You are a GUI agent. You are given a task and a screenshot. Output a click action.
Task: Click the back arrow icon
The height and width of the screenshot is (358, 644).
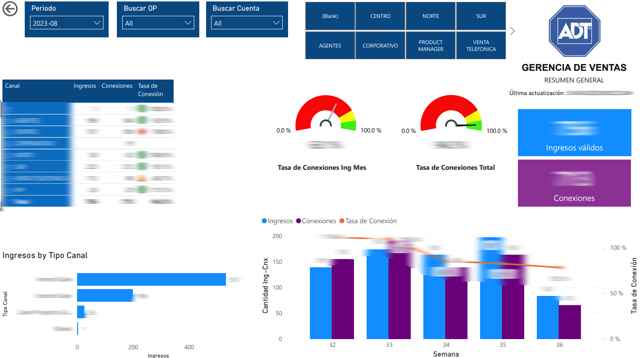click(x=10, y=9)
